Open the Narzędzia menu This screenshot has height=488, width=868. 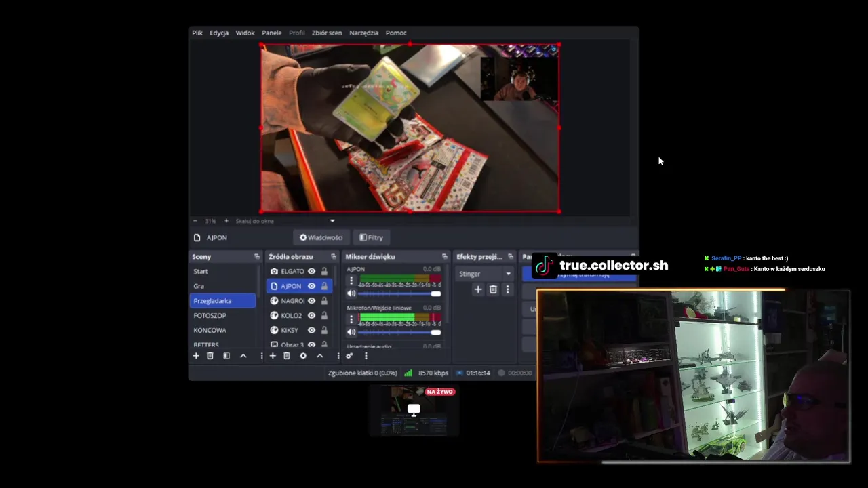point(363,33)
